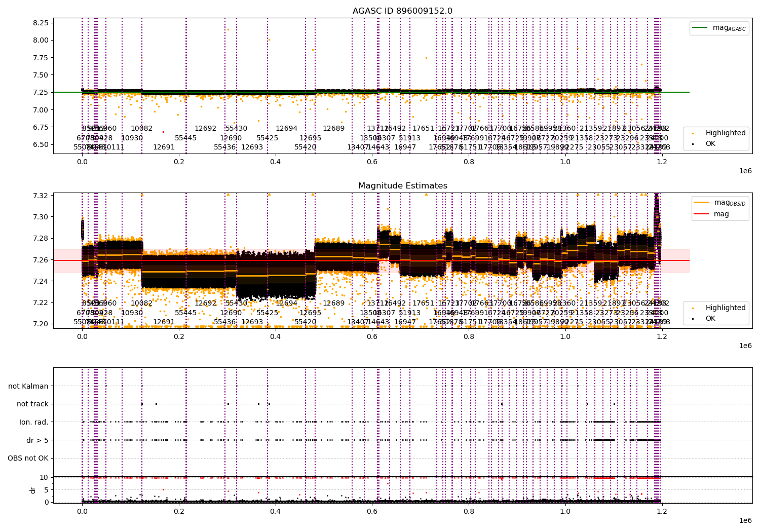The height and width of the screenshot is (532, 760).
Task: Click the 7.20 y-axis tick label
Action: pos(41,324)
